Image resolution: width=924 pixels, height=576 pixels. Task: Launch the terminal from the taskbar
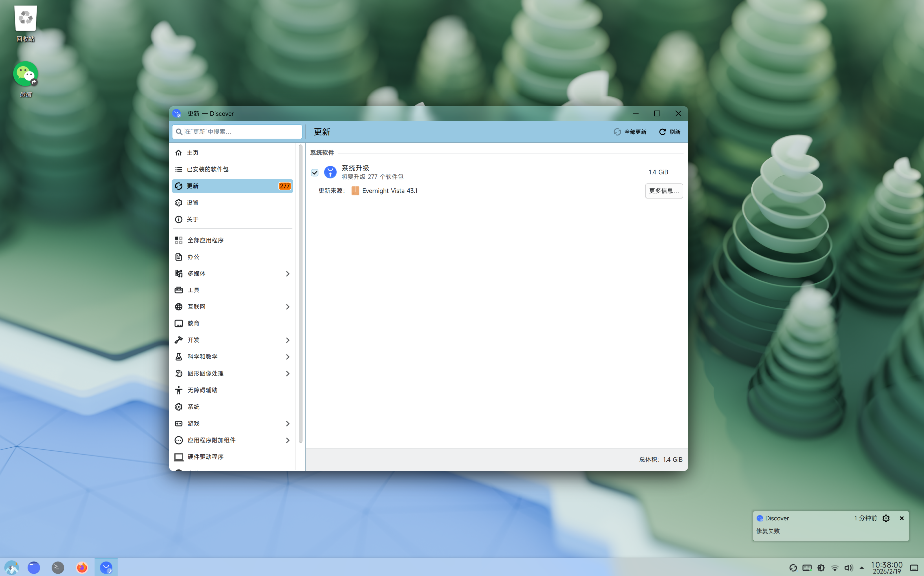pyautogui.click(x=58, y=568)
